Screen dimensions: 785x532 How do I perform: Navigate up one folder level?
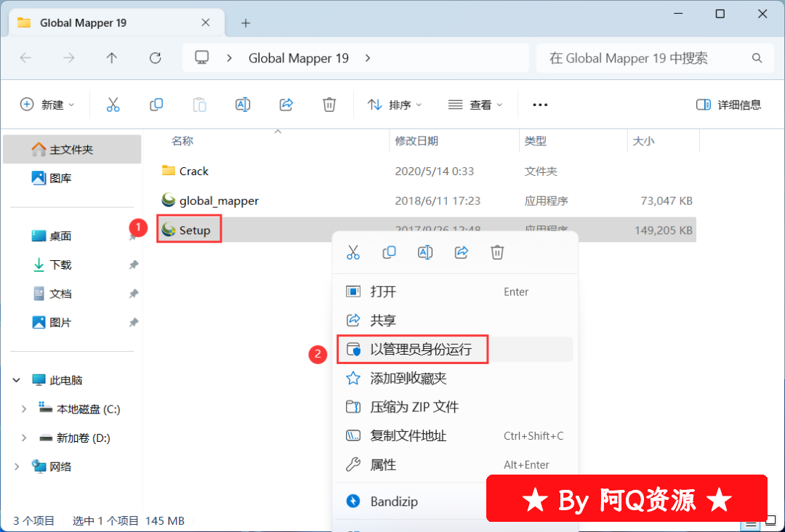click(112, 58)
